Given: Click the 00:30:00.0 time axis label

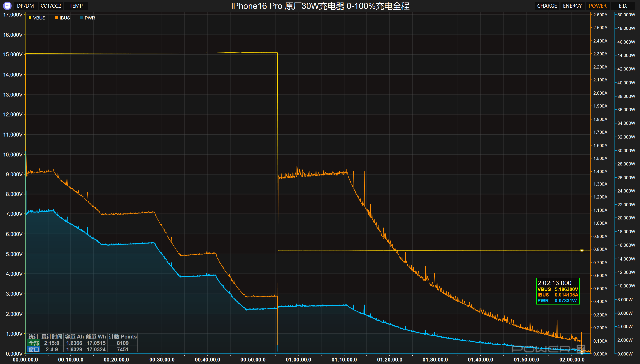Looking at the screenshot, I should (162, 360).
